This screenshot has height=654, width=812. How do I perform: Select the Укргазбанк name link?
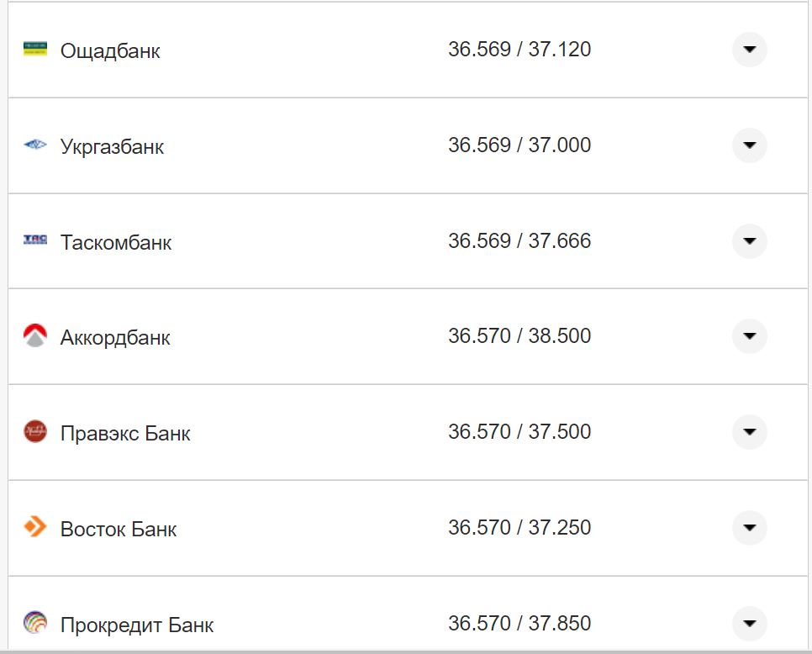[x=112, y=147]
